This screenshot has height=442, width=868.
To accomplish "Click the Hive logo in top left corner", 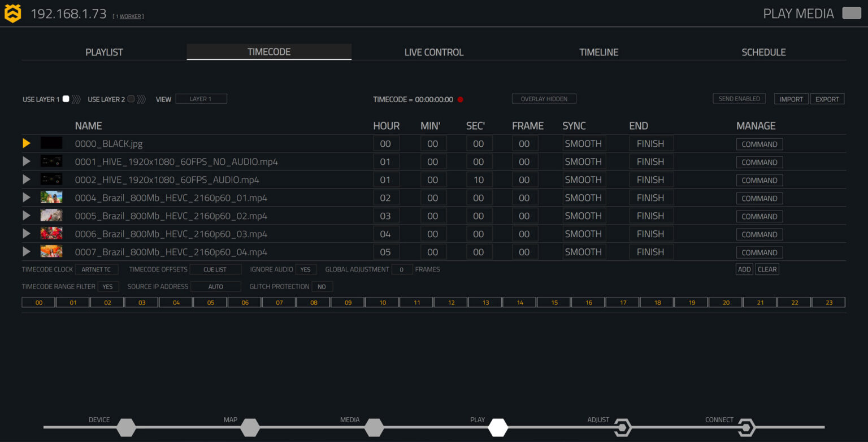I will coord(12,12).
